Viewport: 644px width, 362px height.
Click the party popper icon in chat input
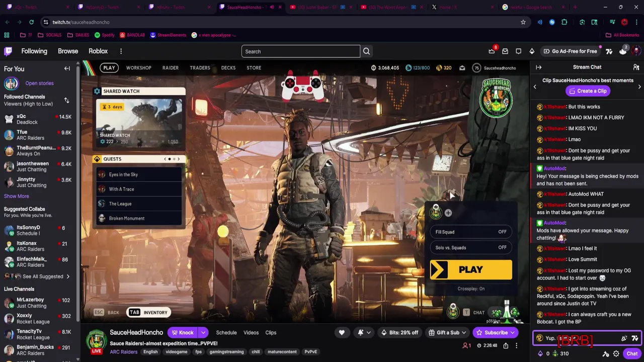tap(624, 338)
